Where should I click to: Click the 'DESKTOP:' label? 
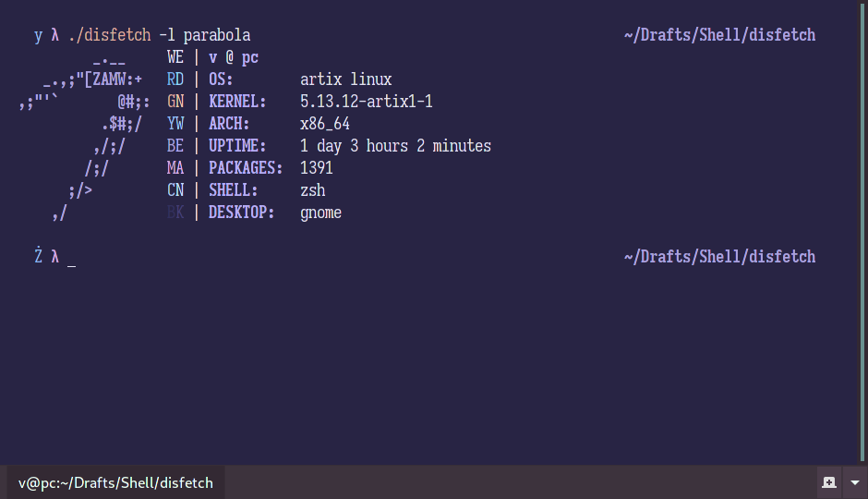[241, 213]
